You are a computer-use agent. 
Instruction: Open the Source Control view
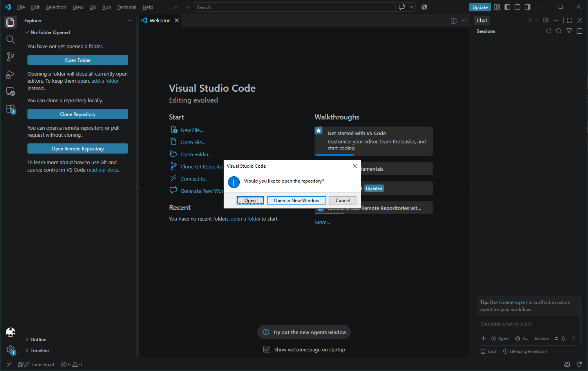(x=11, y=57)
